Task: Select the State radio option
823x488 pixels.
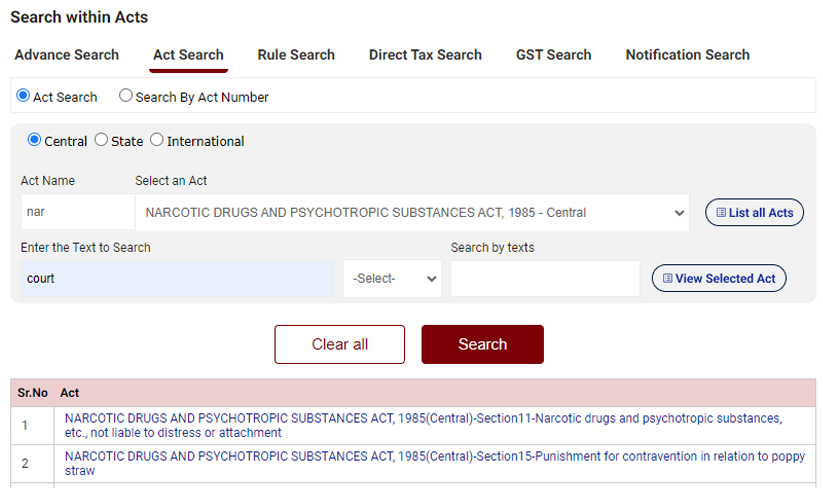Action: pyautogui.click(x=101, y=141)
